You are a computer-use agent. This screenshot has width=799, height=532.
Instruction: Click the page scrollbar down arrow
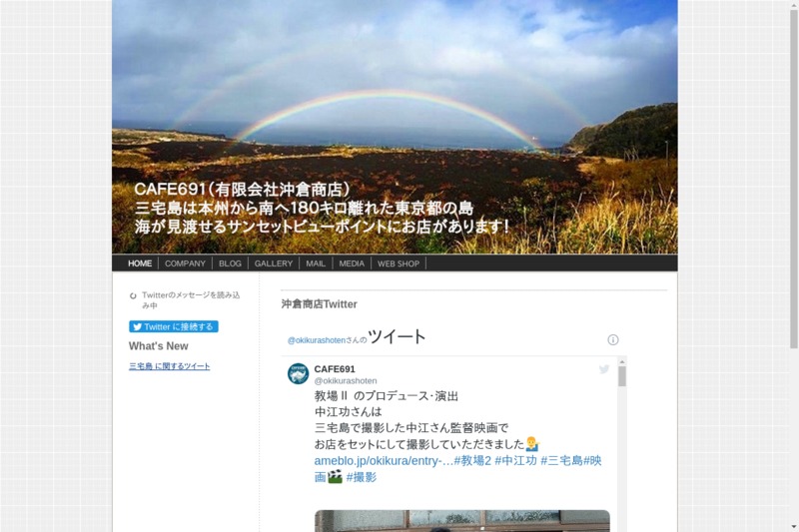[794, 526]
